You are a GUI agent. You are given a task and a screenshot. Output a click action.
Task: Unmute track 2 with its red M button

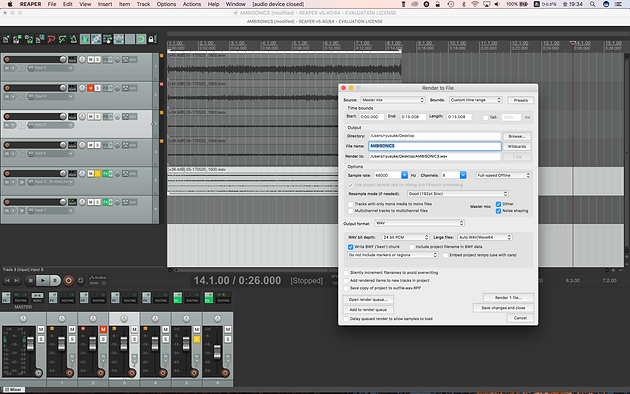91,88
